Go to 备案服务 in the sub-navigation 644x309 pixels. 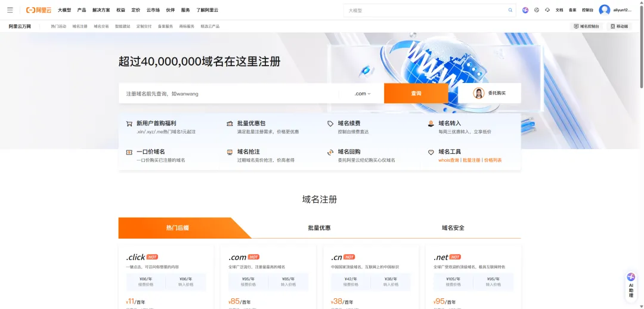(x=165, y=26)
